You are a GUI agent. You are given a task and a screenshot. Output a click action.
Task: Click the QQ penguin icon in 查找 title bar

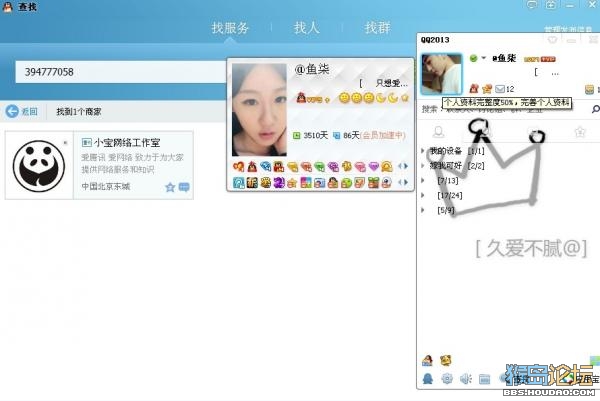tap(7, 7)
